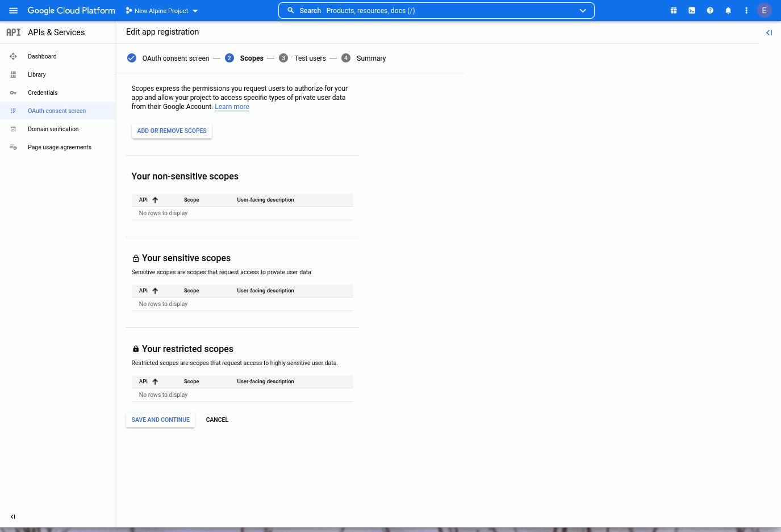Open the Notifications bell

(728, 11)
